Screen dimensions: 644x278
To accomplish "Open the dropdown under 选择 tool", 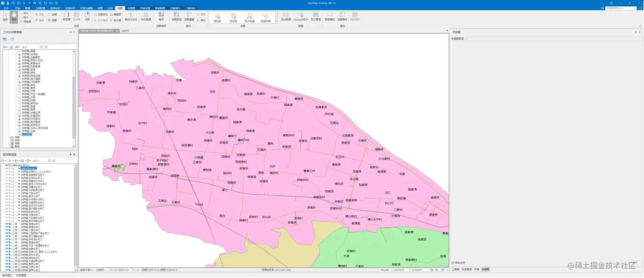I will click(5, 22).
